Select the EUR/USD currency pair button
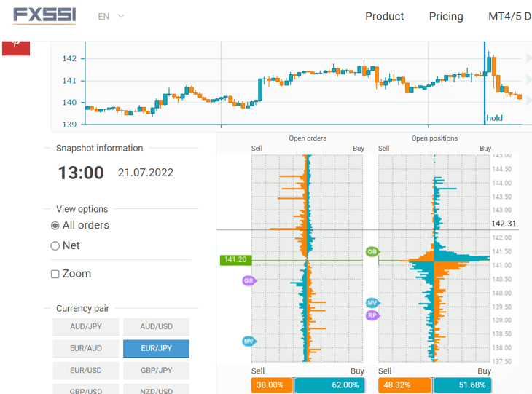The image size is (532, 394). click(86, 371)
